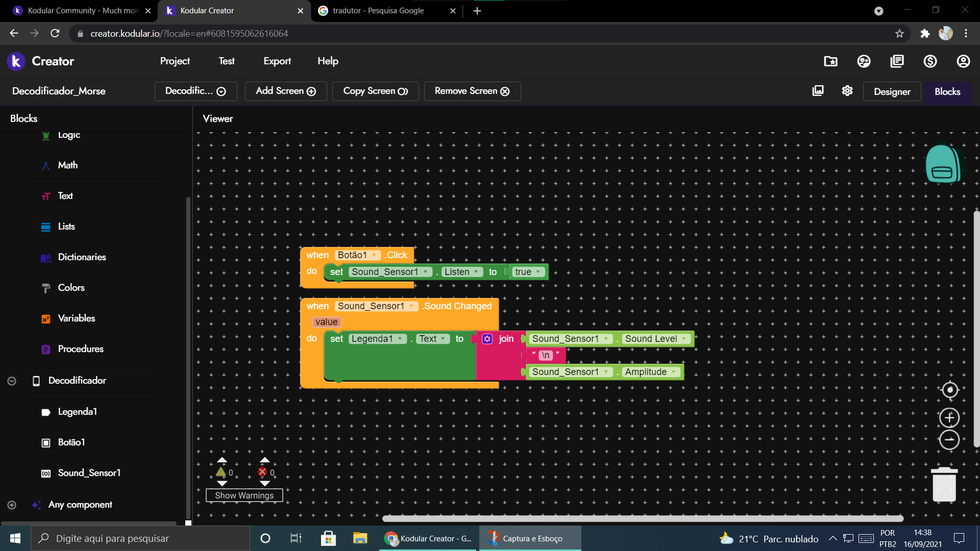
Task: Open project settings gear icon
Action: pyautogui.click(x=847, y=91)
